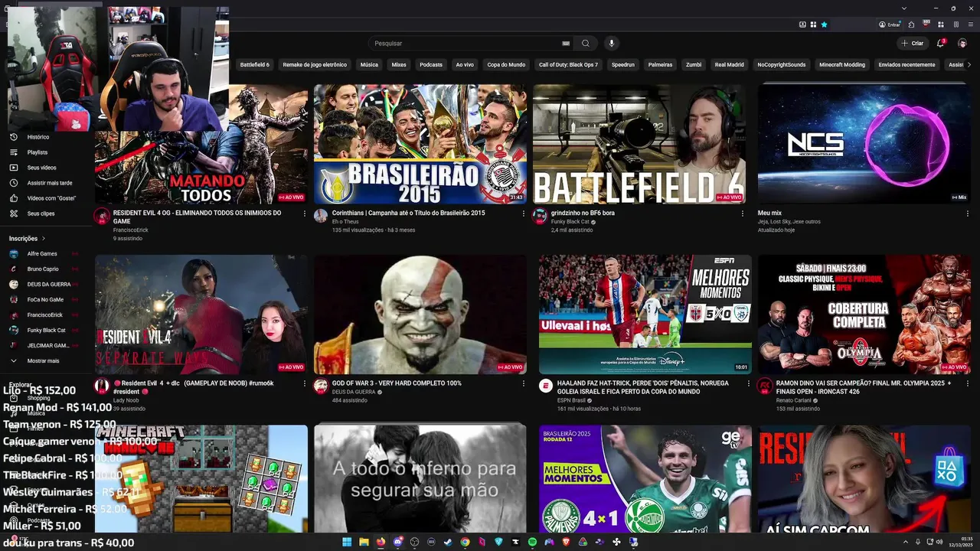Open the account avatar menu
Image resolution: width=980 pixels, height=551 pixels.
pos(962,44)
